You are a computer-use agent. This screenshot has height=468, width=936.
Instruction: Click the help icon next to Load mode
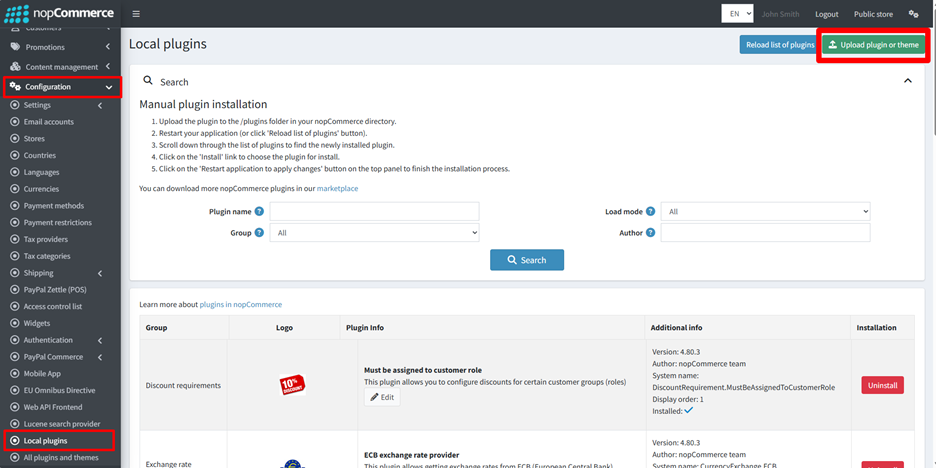click(x=650, y=211)
